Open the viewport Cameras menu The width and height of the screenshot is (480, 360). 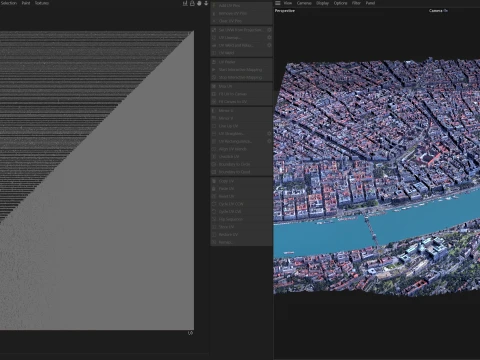[304, 3]
